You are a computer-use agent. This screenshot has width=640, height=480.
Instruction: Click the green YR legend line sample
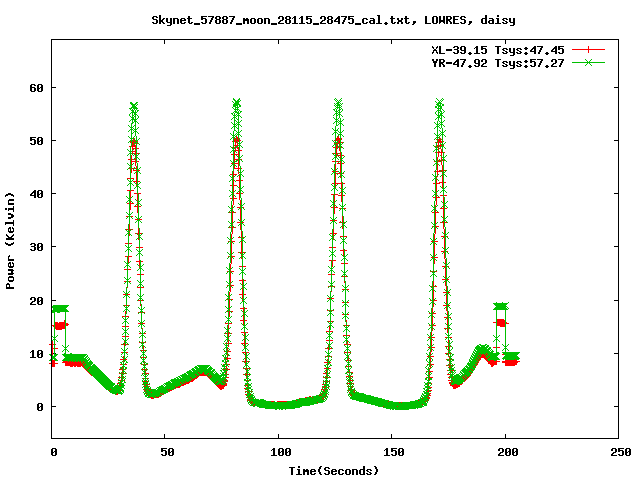coord(588,62)
